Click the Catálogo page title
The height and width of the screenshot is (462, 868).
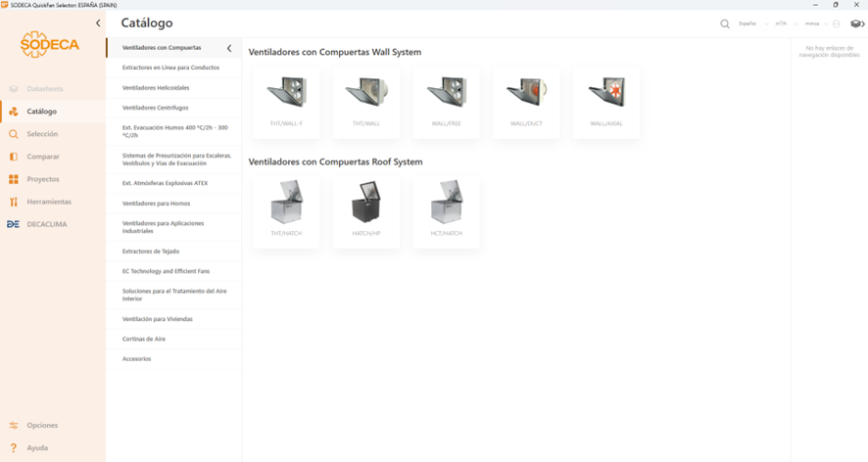147,23
